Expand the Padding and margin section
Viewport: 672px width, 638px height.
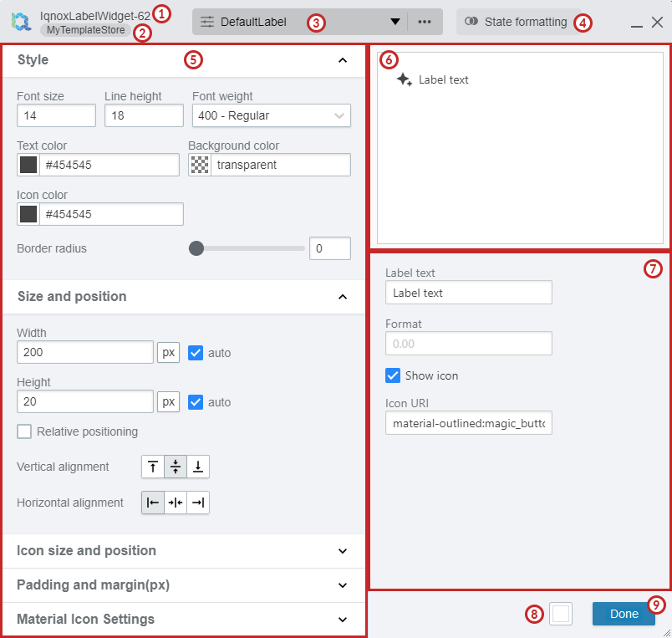pos(342,585)
